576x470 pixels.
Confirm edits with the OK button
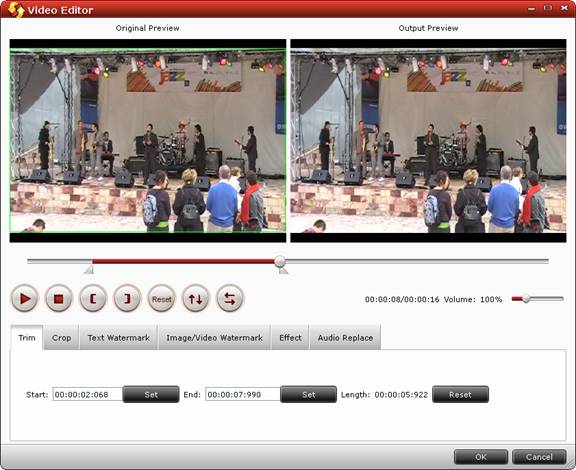(481, 457)
